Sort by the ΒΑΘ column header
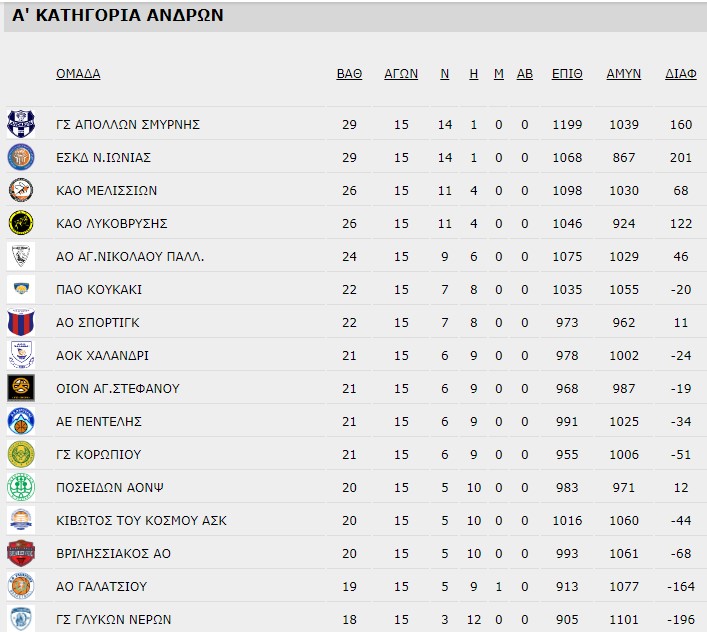The height and width of the screenshot is (632, 707). [349, 74]
